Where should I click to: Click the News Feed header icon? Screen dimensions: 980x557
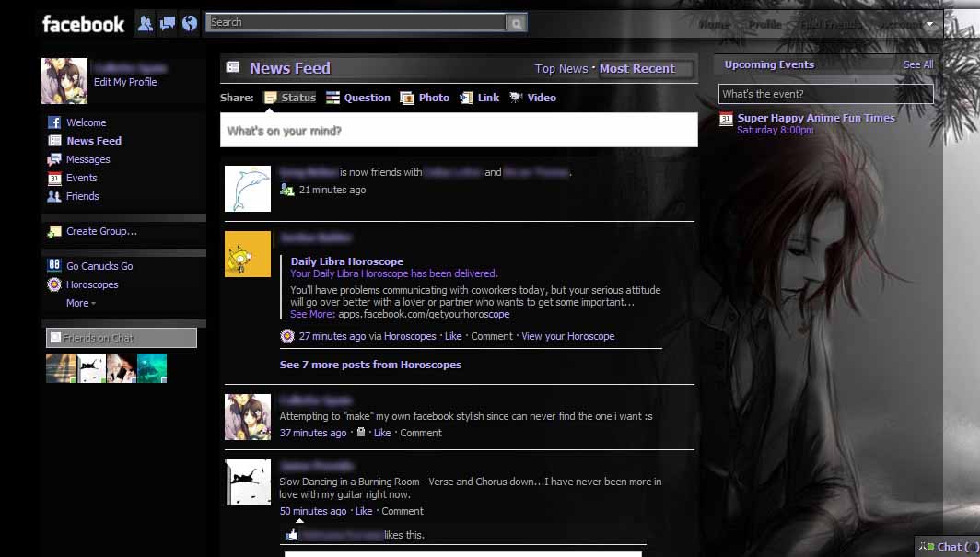coord(232,67)
